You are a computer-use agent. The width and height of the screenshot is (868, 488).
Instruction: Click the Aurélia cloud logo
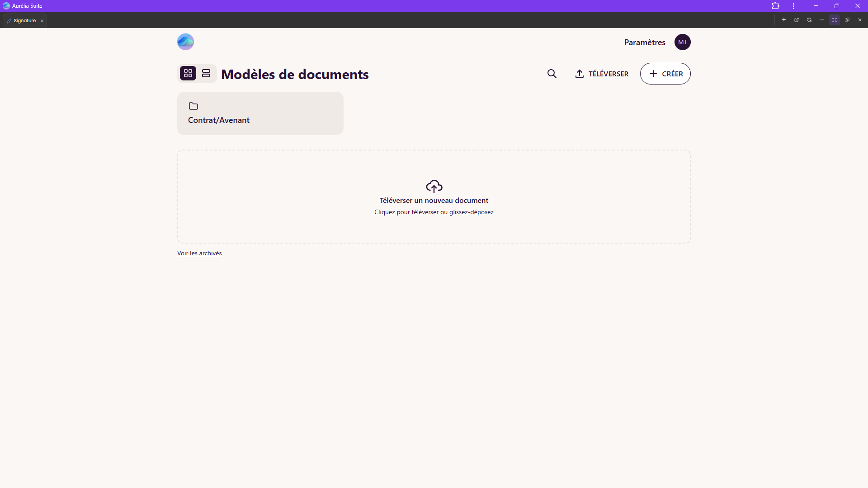pos(185,42)
